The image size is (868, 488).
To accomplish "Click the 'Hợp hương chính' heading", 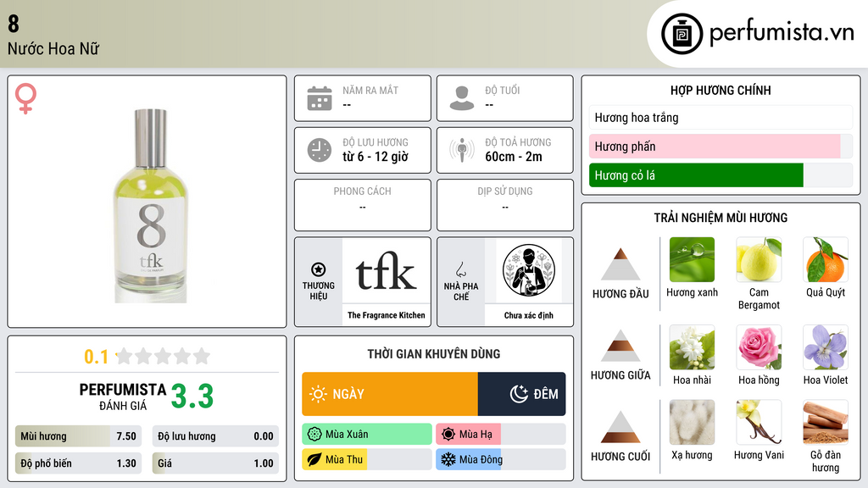I will click(721, 90).
